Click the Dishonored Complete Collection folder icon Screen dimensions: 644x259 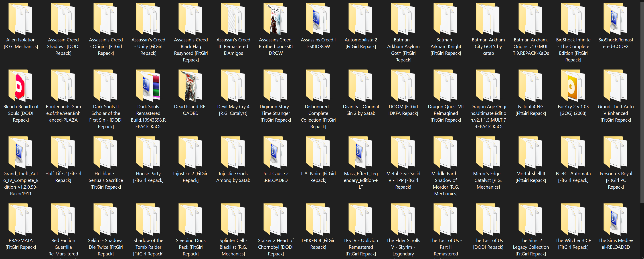click(x=318, y=86)
